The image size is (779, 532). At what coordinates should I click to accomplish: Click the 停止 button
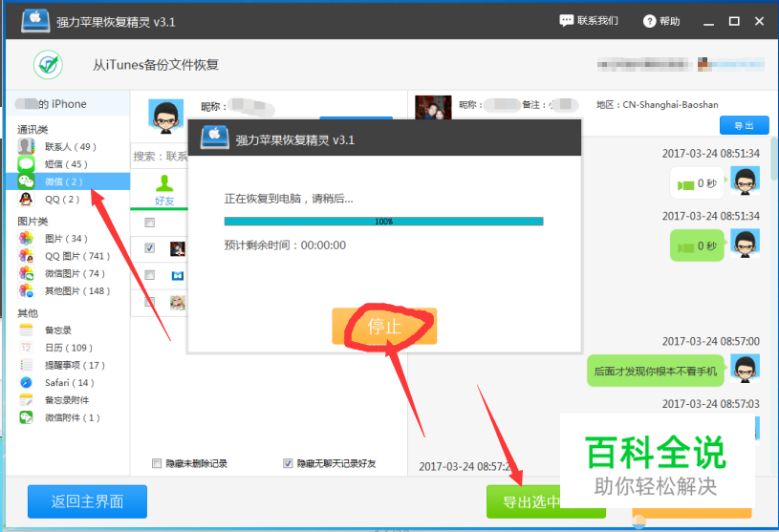[384, 326]
